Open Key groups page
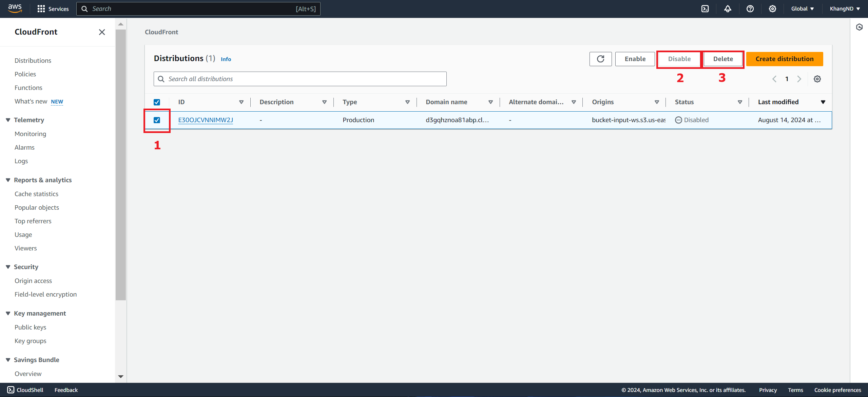This screenshot has width=868, height=397. (x=30, y=341)
